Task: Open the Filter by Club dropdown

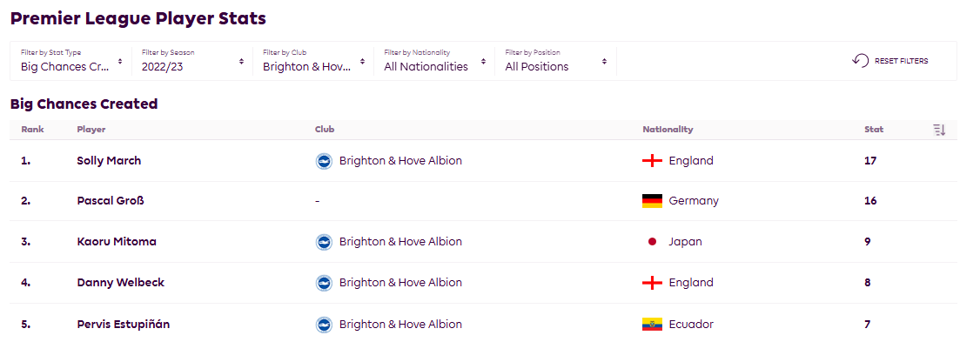Action: 313,61
